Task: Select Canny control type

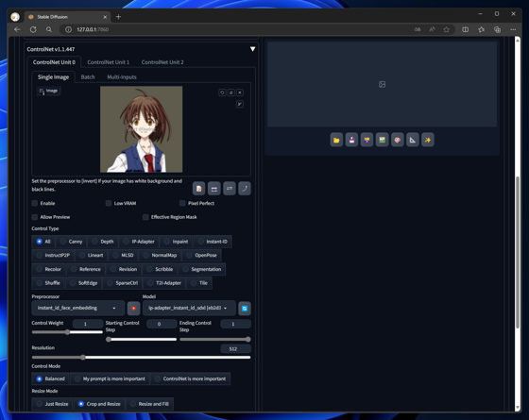Action: pyautogui.click(x=71, y=242)
